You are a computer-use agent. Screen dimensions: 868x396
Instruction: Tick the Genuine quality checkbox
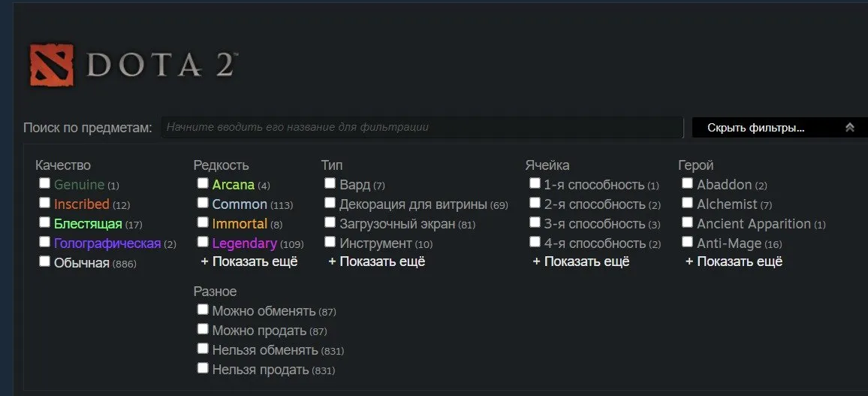(x=44, y=183)
